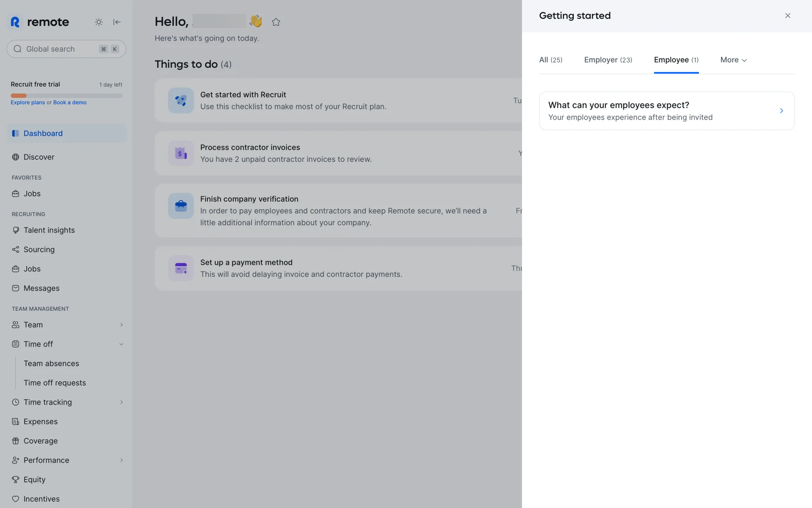The image size is (812, 508).
Task: Click the Recruit free trial progress bar
Action: click(66, 96)
